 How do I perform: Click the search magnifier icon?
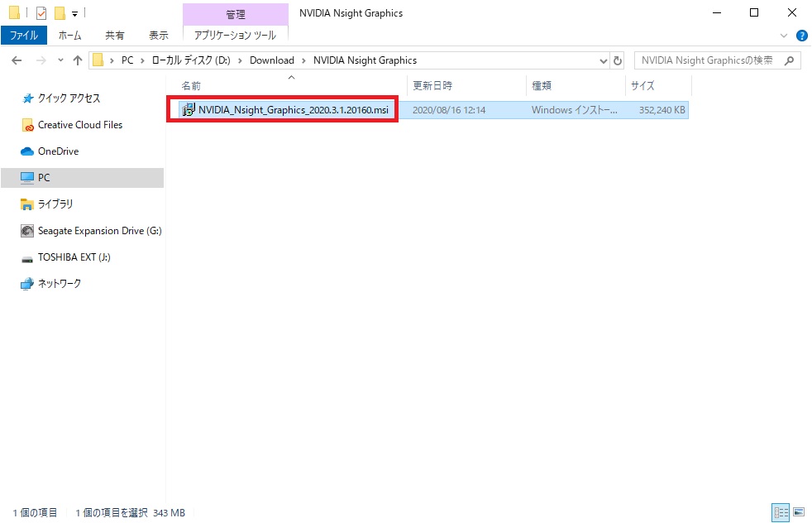click(x=789, y=60)
